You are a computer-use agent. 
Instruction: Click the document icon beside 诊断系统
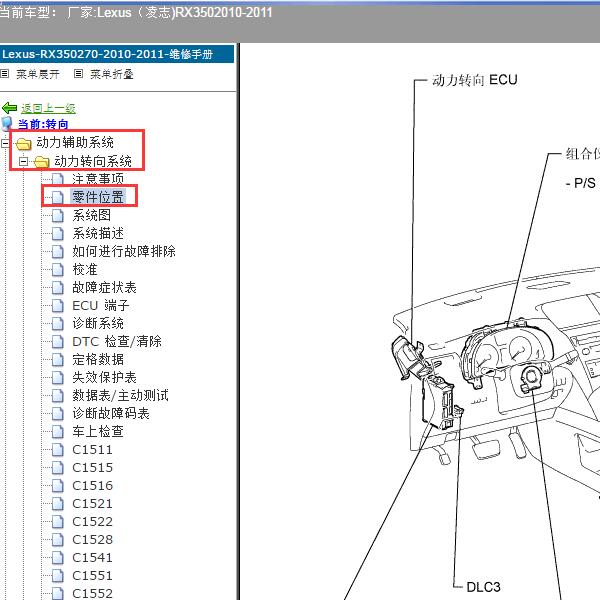click(57, 323)
